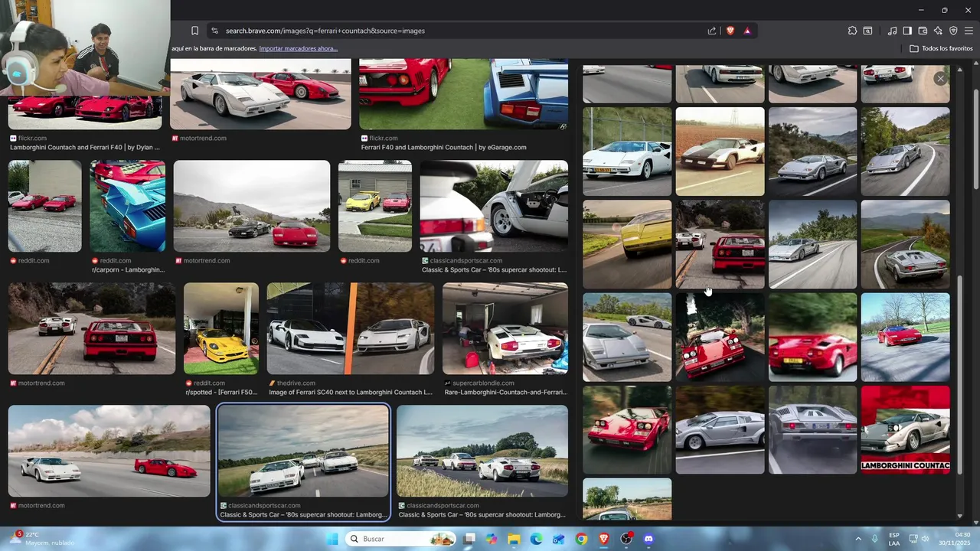Select white car with open door classicandsportscar thumbnail
Screen dimensions: 980x551
[x=494, y=206]
